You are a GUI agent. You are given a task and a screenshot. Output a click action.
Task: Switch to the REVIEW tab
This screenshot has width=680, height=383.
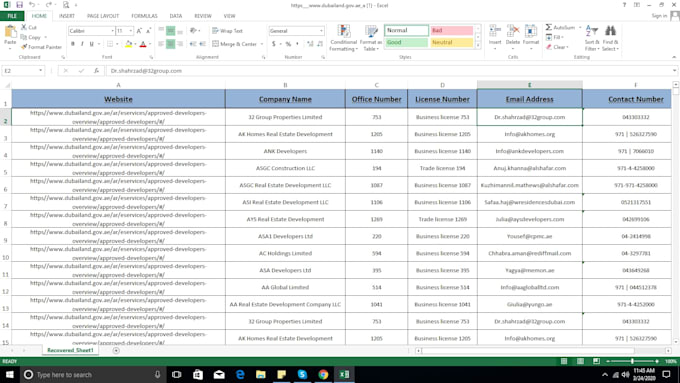pos(203,16)
